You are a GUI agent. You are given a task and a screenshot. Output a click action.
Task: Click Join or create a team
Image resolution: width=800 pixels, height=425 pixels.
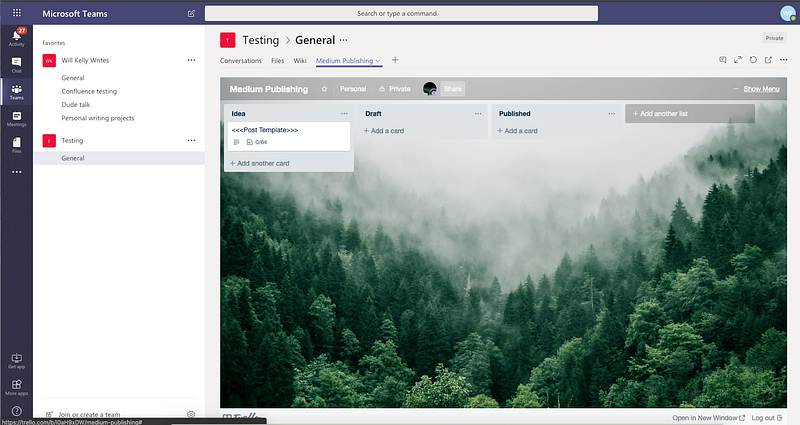point(89,414)
